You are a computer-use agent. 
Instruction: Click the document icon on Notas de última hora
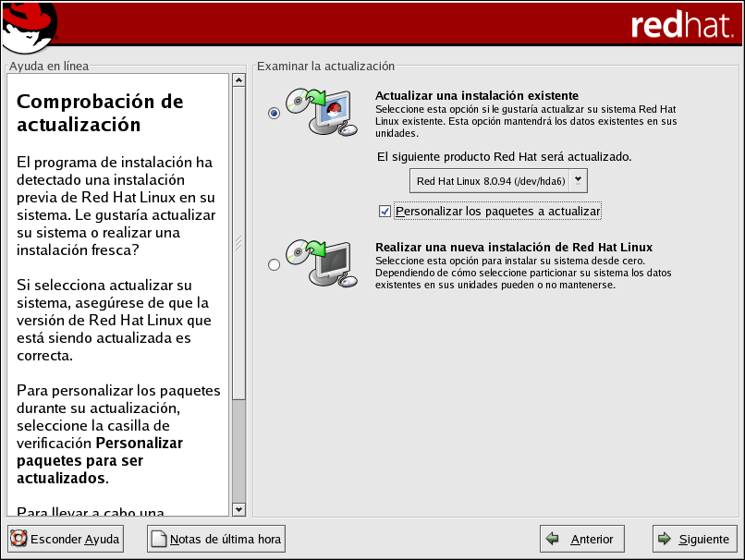[159, 539]
